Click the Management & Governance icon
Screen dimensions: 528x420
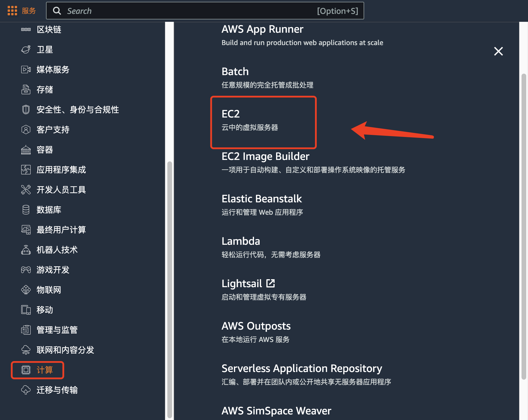[x=26, y=330]
